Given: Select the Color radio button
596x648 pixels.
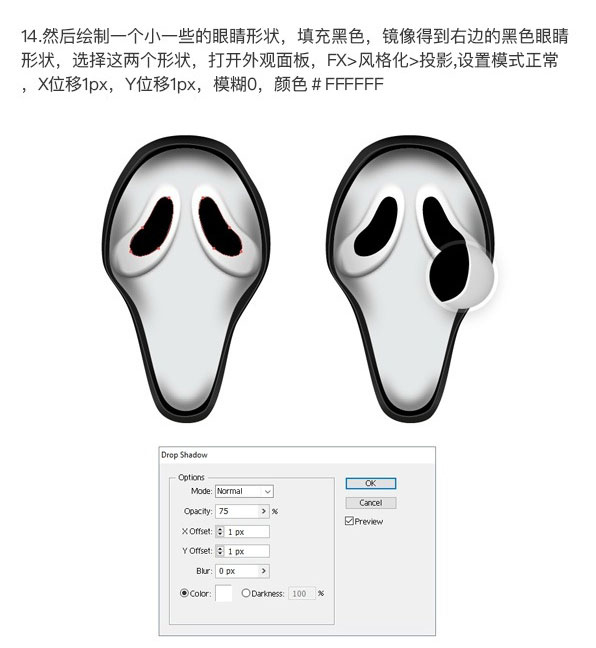Looking at the screenshot, I should tap(184, 593).
